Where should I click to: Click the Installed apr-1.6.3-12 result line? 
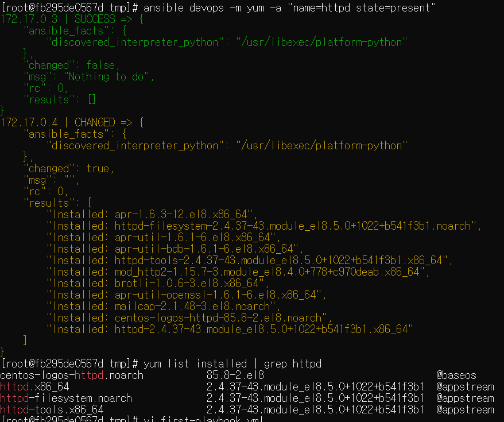(x=152, y=214)
